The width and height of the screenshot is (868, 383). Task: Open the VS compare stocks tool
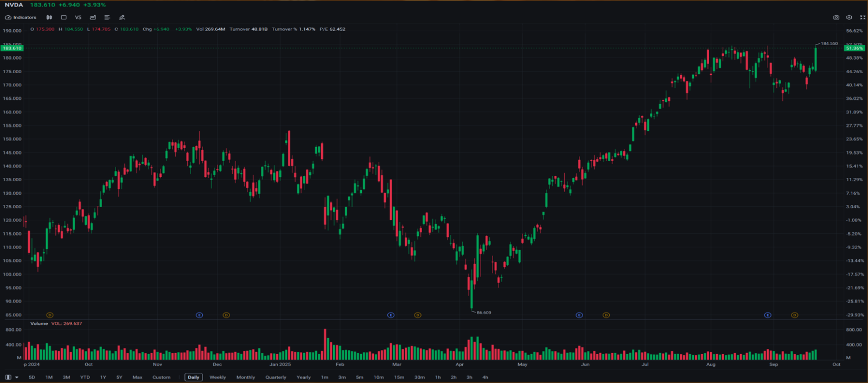click(78, 17)
